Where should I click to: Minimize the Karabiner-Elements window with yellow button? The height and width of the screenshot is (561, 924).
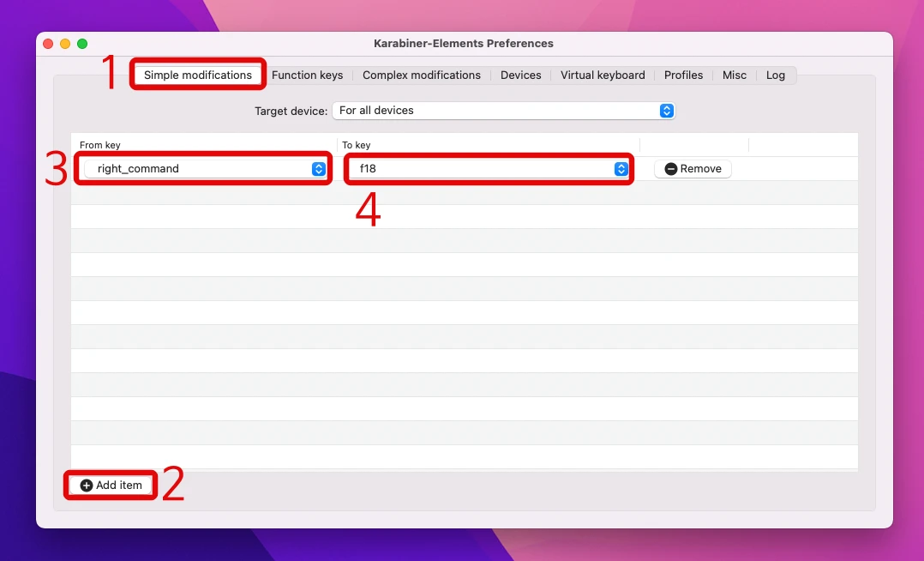click(65, 44)
